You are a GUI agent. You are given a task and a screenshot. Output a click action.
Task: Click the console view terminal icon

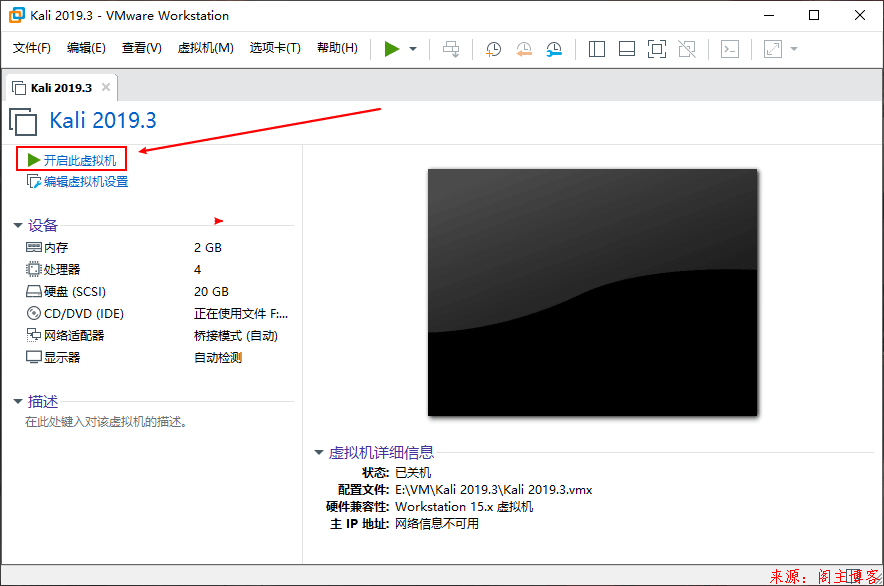pos(730,49)
